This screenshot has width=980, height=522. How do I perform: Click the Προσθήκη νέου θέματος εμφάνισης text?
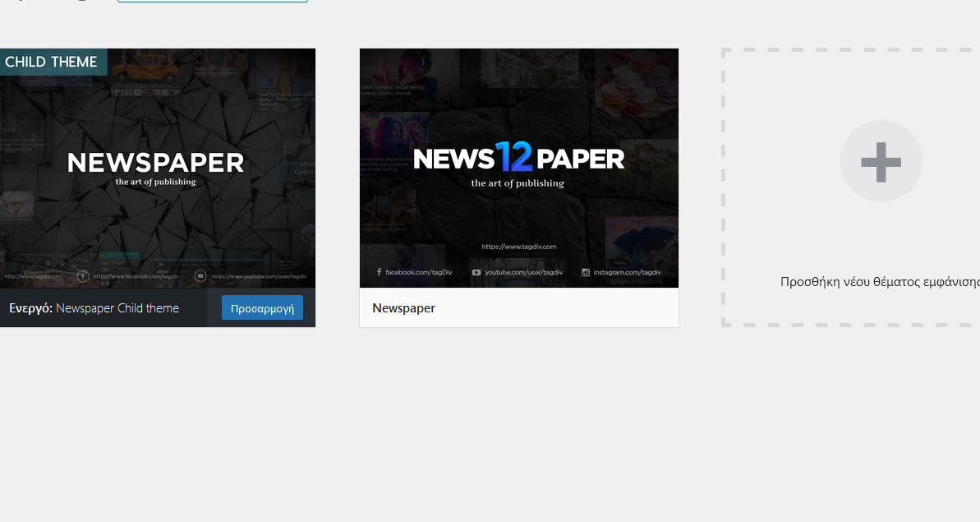880,282
